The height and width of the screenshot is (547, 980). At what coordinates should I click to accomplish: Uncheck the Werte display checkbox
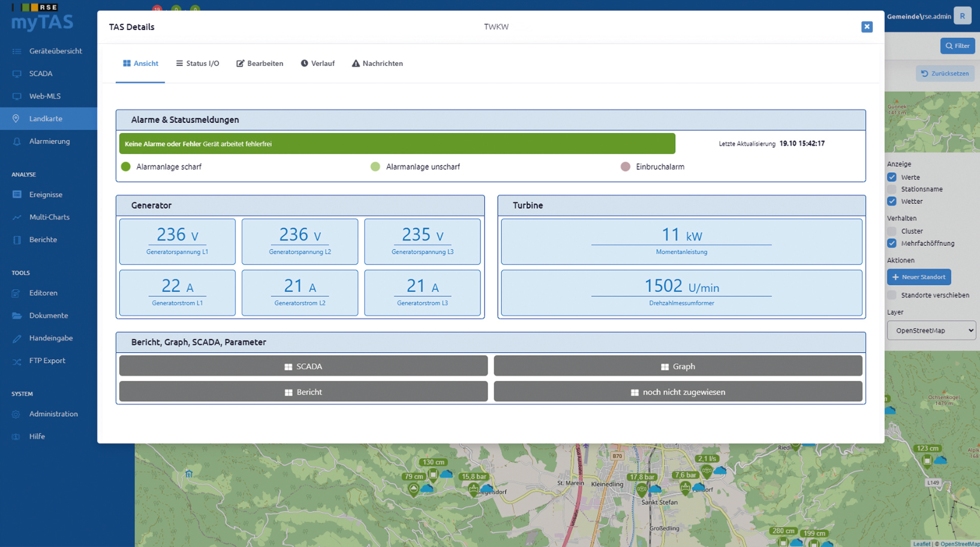click(x=892, y=177)
